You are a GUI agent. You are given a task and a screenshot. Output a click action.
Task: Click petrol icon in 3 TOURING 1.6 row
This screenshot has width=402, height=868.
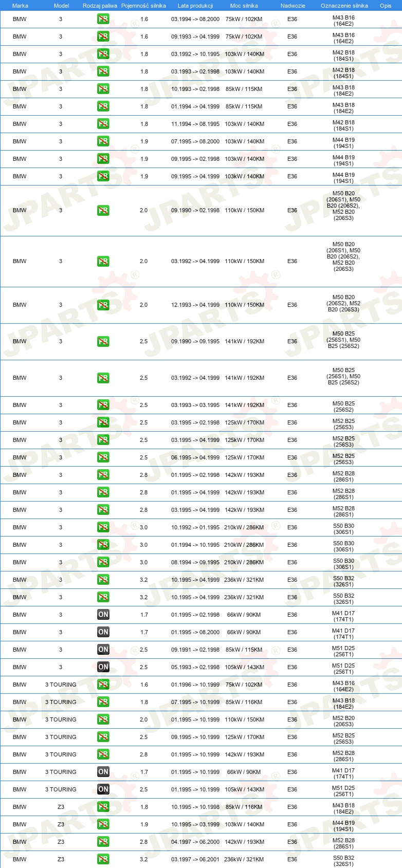[103, 685]
